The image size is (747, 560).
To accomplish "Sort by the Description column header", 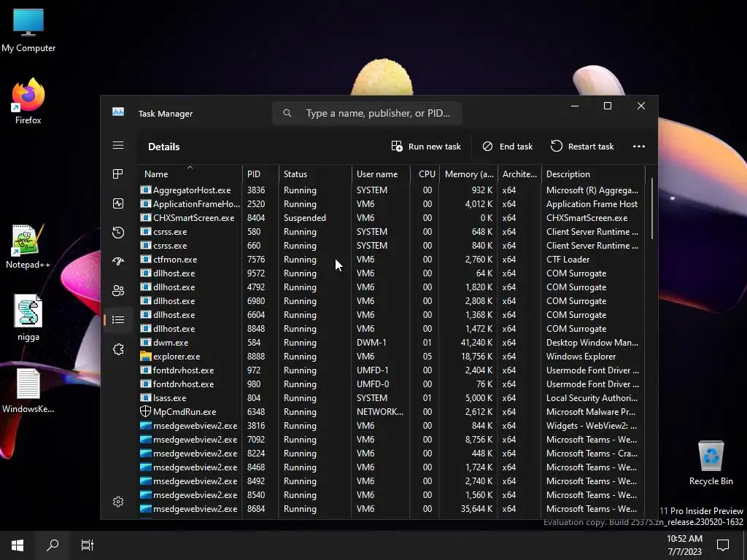I will click(593, 174).
